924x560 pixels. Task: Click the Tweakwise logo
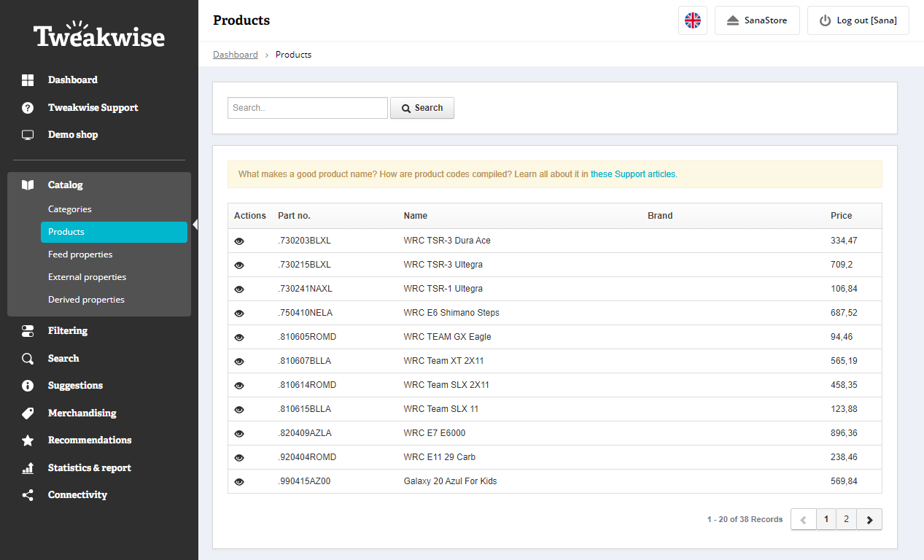99,34
